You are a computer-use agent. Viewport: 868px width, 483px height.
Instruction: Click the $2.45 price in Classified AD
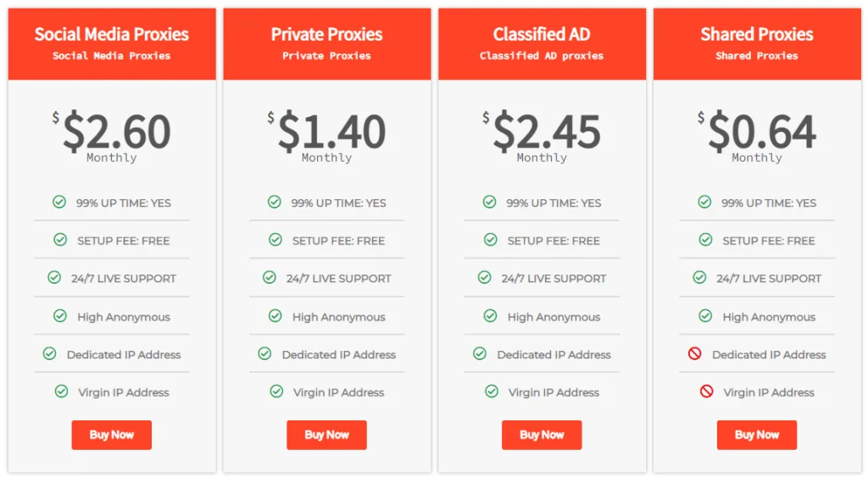pyautogui.click(x=546, y=131)
